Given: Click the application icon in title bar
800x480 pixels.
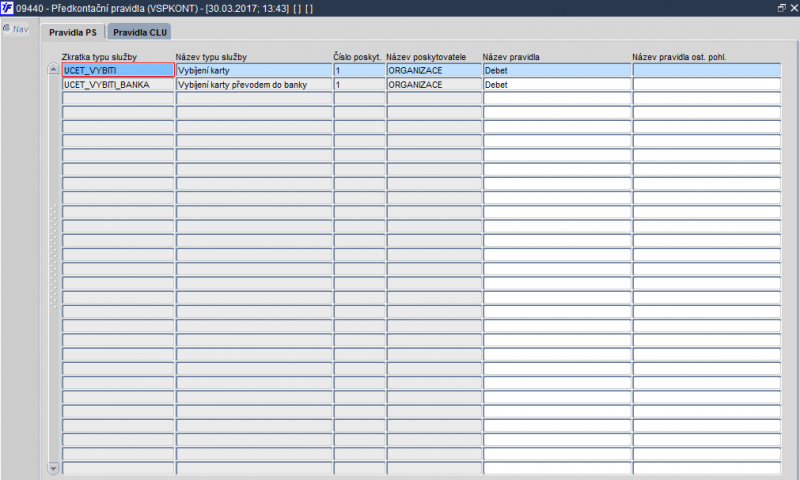Looking at the screenshot, I should click(x=7, y=8).
